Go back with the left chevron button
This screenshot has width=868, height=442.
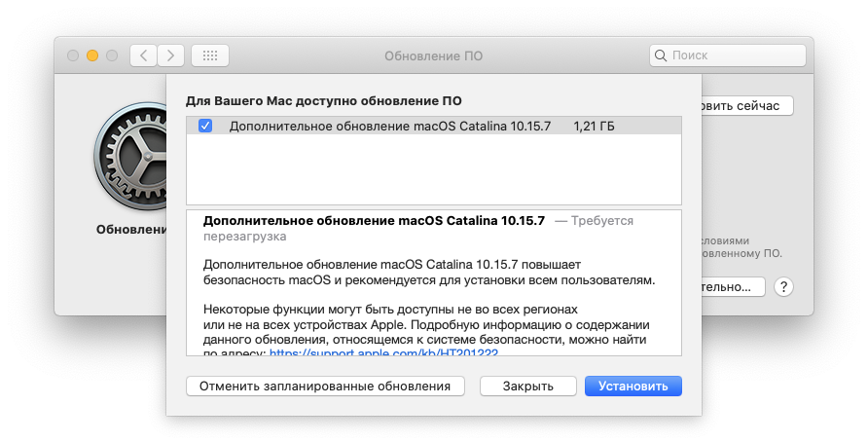[x=143, y=55]
